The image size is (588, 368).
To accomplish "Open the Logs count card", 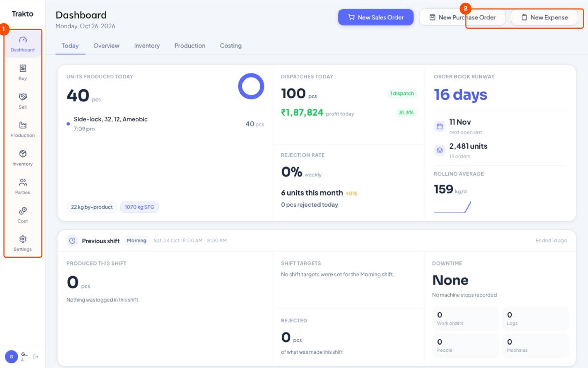I will tap(535, 318).
